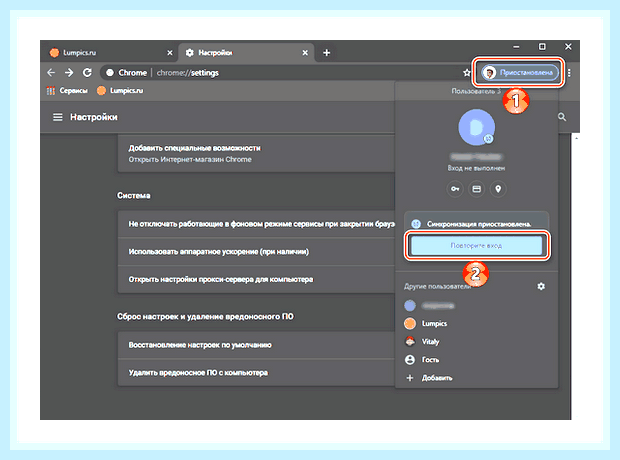Click the large profile avatar
This screenshot has height=460, width=620.
click(x=476, y=127)
